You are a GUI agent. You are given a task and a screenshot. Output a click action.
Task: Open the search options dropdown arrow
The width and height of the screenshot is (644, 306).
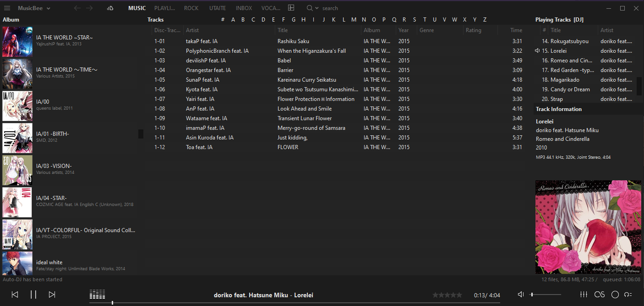point(317,8)
